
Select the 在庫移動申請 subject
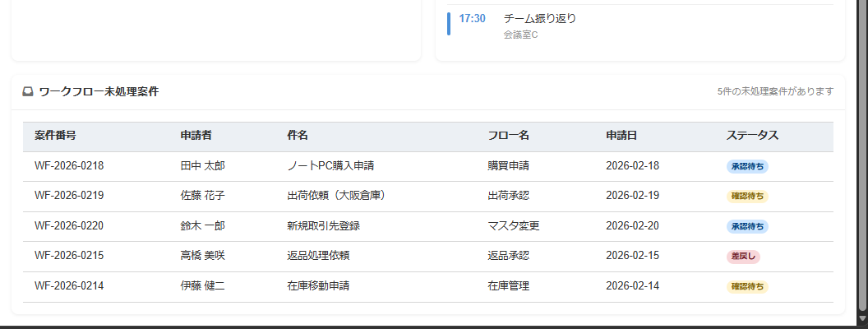(318, 286)
